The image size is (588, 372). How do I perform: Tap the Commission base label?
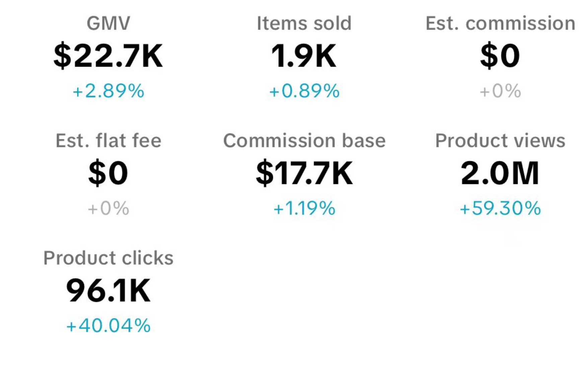304,141
